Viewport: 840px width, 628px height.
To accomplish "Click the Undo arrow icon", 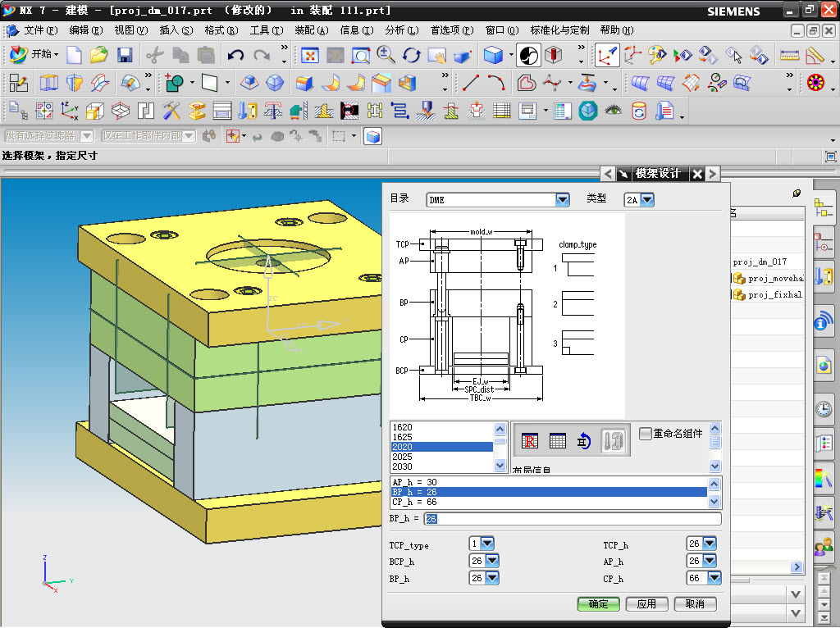I will point(235,55).
